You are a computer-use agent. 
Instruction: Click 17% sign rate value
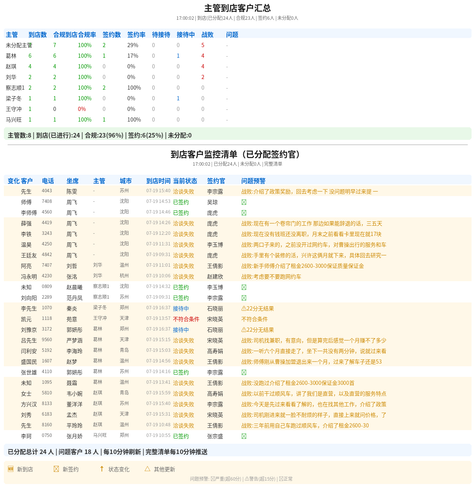coord(133,56)
